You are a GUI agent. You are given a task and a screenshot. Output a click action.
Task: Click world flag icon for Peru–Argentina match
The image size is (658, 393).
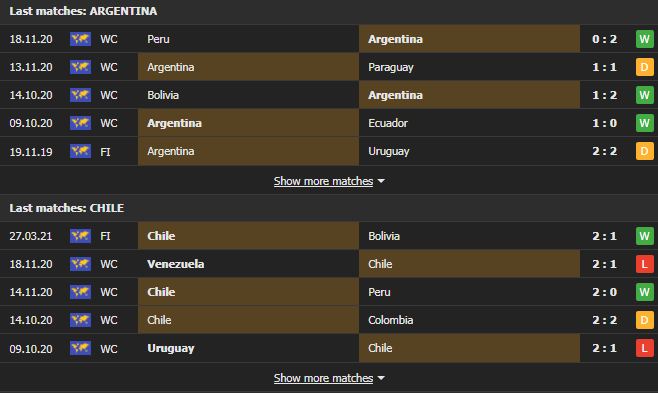[80, 39]
